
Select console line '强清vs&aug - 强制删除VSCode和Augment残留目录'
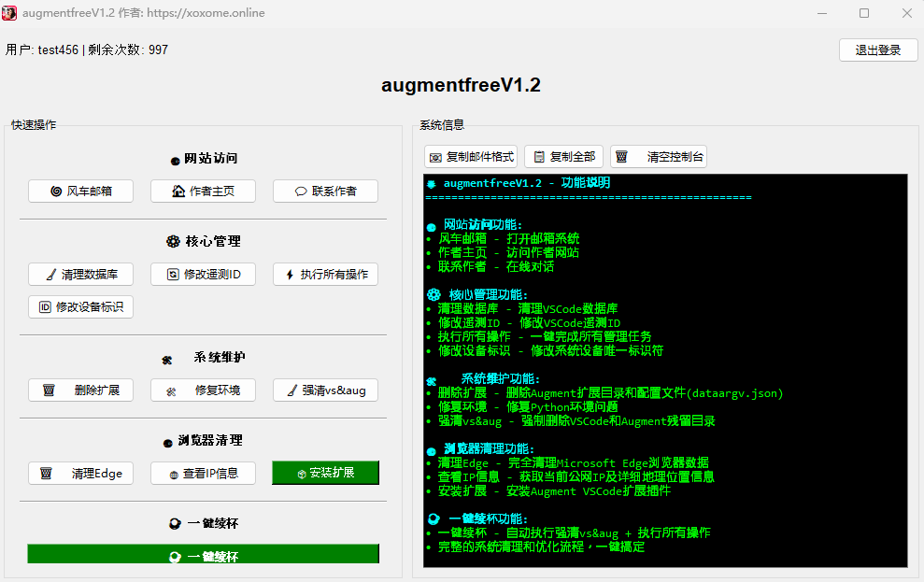click(576, 421)
